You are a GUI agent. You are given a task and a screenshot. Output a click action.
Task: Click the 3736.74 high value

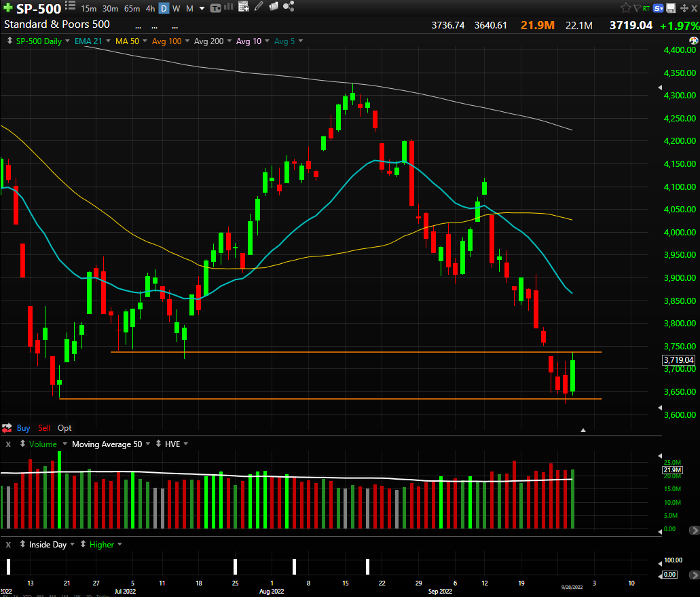[x=447, y=25]
